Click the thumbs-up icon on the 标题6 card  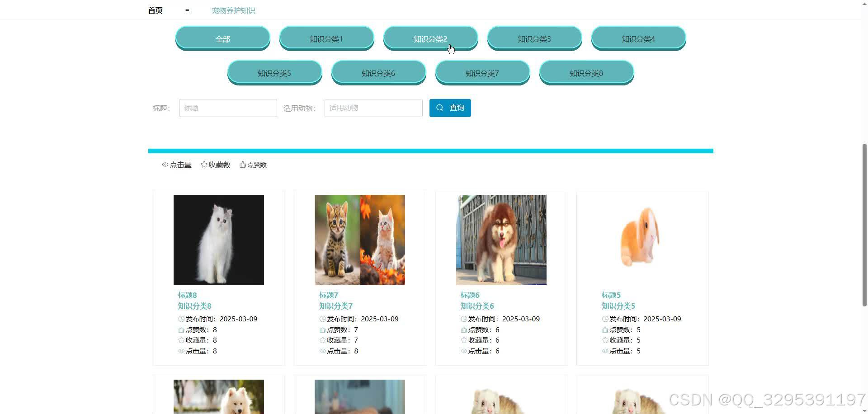click(x=464, y=330)
